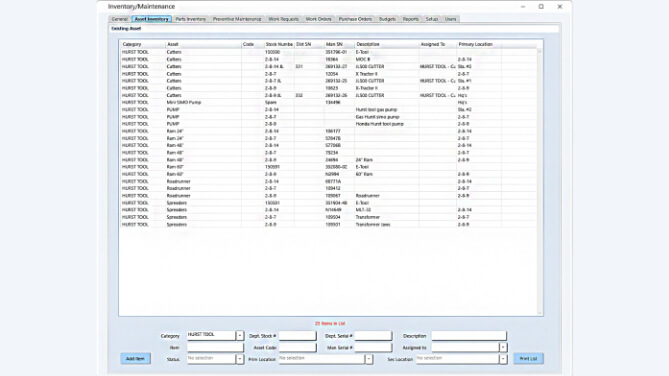The width and height of the screenshot is (669, 376).
Task: Switch to the Parts Inventory tab
Action: coord(190,19)
